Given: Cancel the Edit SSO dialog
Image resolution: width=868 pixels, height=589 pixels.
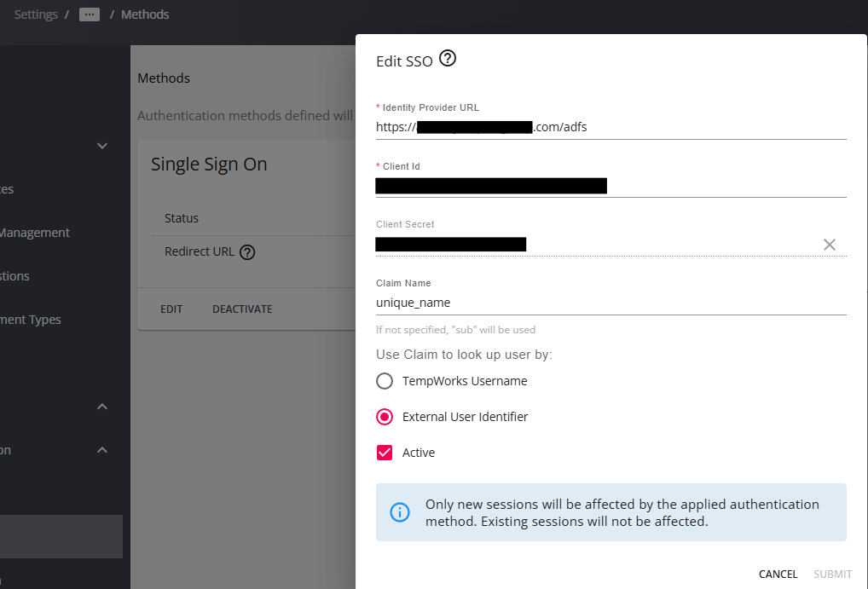Looking at the screenshot, I should [778, 574].
